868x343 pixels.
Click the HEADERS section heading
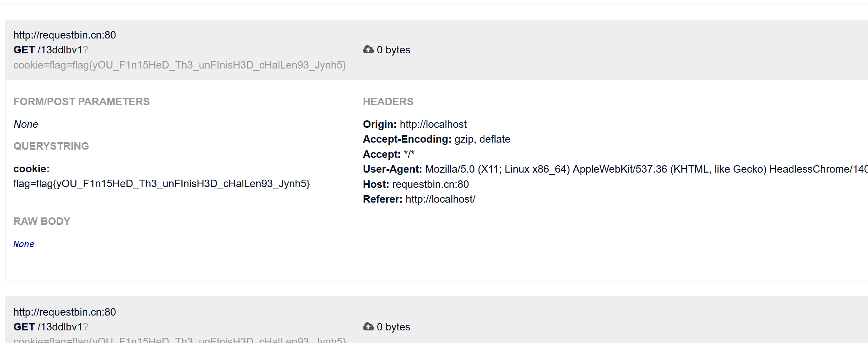coord(388,102)
